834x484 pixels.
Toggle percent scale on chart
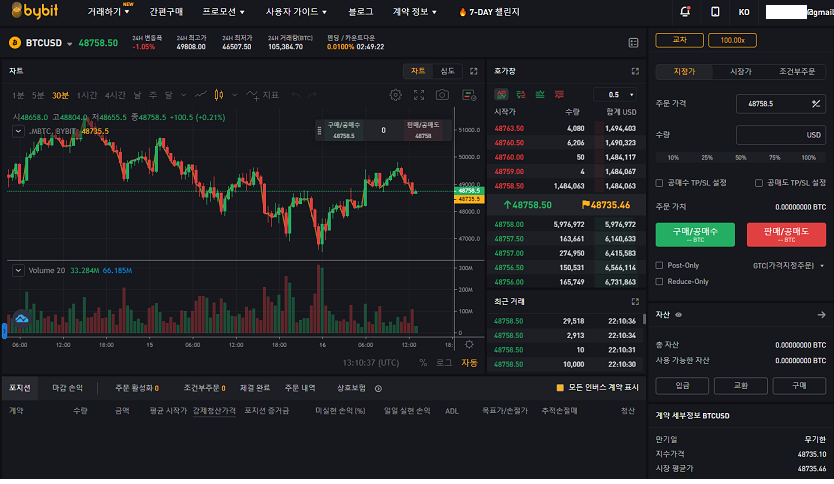pyautogui.click(x=423, y=363)
